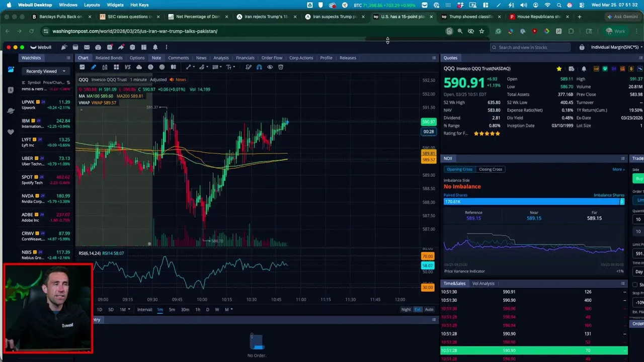
Task: Click the magnet snap icon in chart toolbar
Action: (x=259, y=67)
